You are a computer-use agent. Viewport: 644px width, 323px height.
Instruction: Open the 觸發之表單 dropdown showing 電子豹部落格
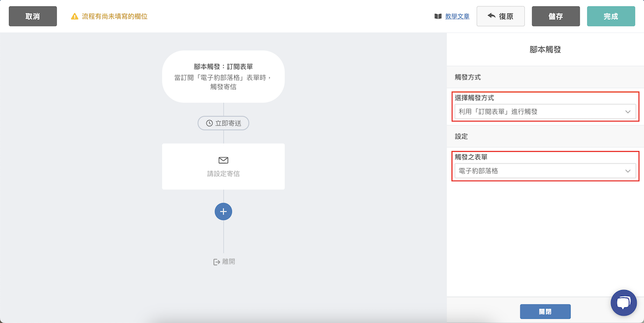point(545,171)
